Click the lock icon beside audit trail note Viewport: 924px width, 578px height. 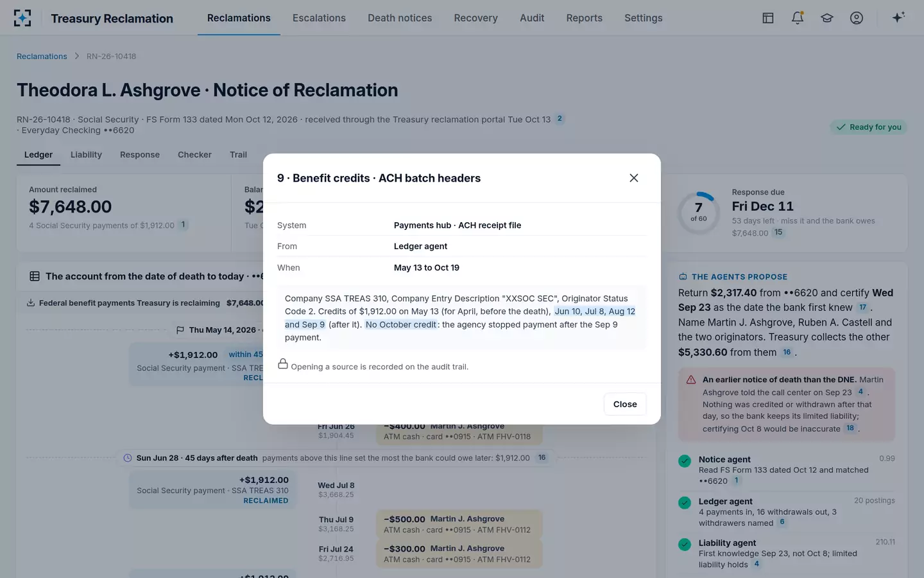pos(283,364)
